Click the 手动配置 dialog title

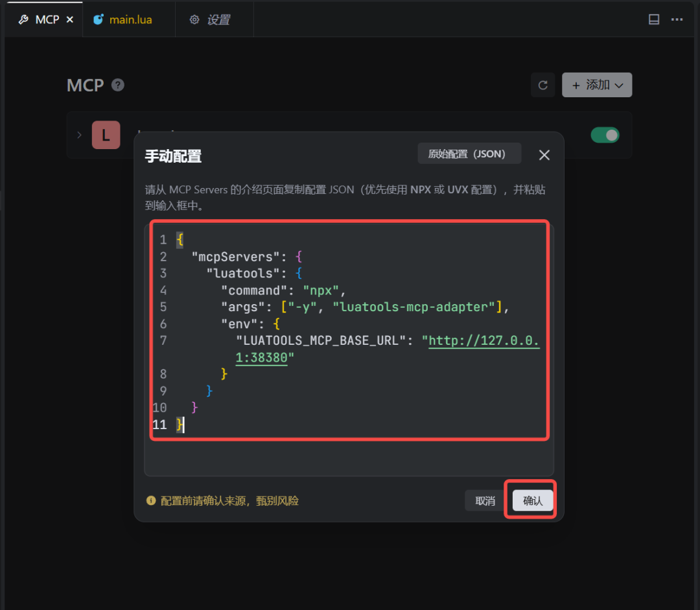point(173,156)
